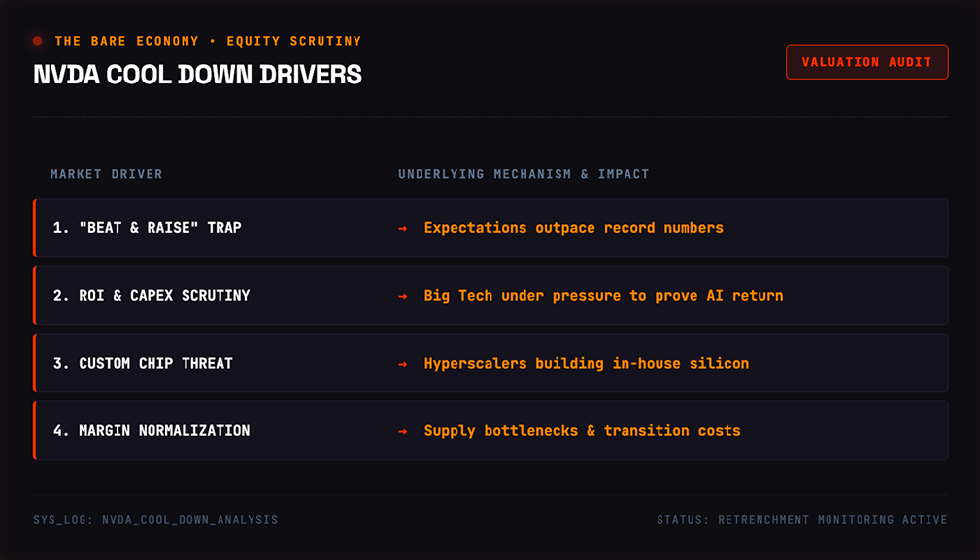Click UNDERLYING MECHANISM & IMPACT column header
This screenshot has width=980, height=560.
coord(524,174)
